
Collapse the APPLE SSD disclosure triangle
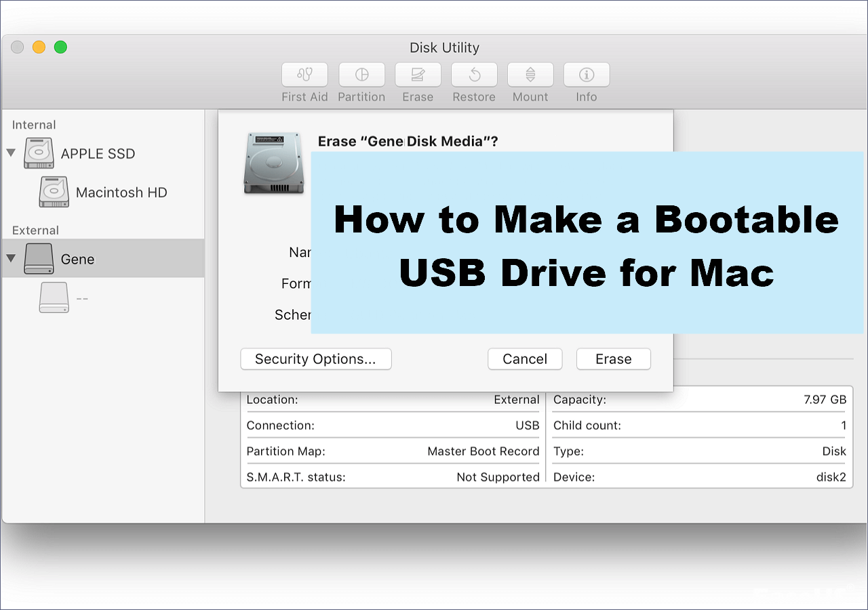click(x=11, y=153)
